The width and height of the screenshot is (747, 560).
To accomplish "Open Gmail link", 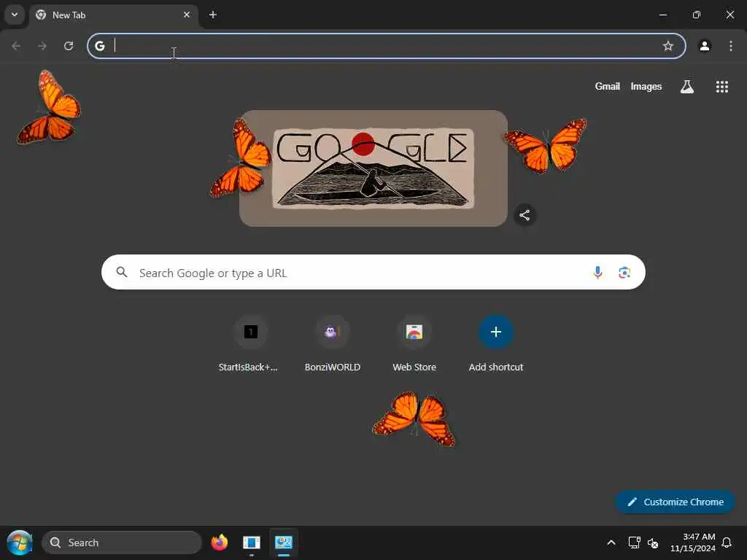I will (607, 86).
